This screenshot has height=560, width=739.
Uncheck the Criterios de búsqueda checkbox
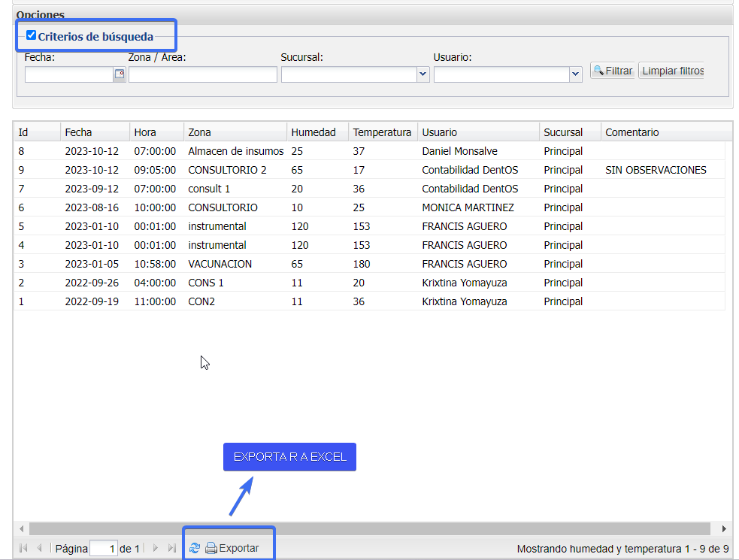[x=31, y=35]
